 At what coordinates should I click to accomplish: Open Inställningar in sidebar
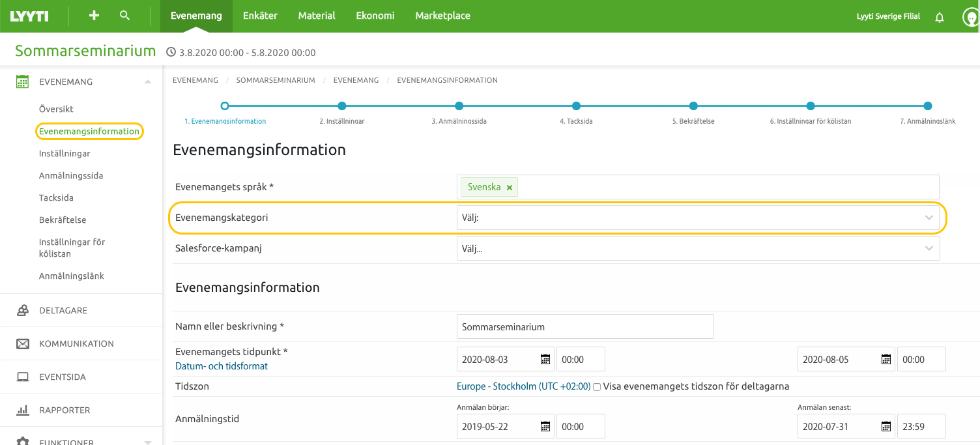[x=65, y=153]
